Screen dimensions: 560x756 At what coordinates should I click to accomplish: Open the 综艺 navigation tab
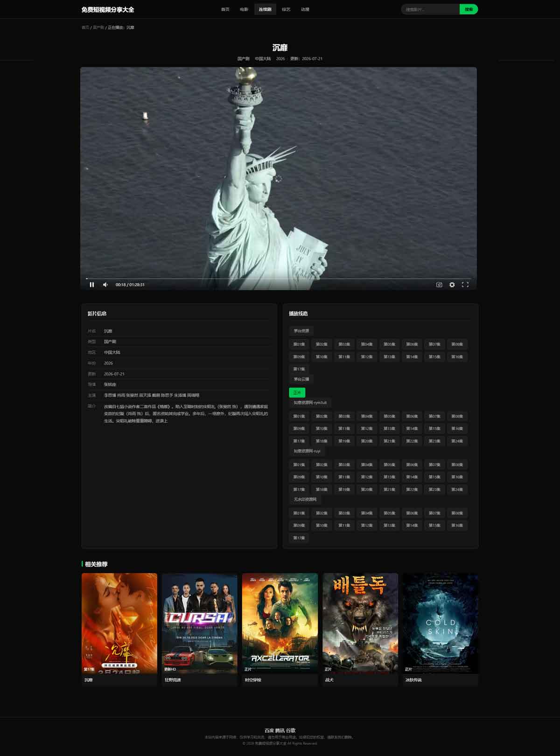click(286, 9)
